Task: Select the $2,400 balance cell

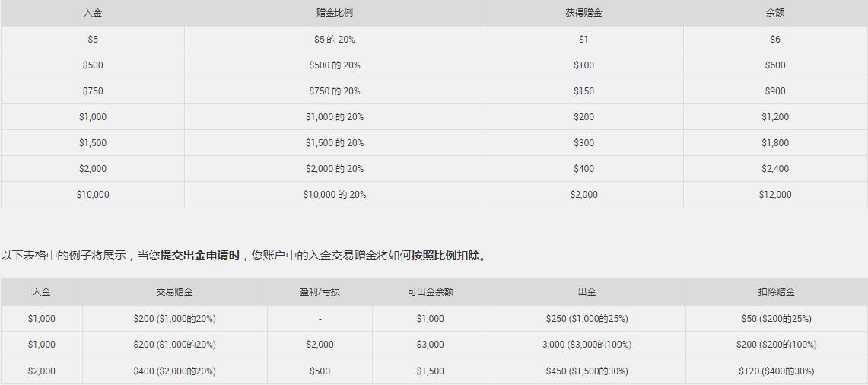Action: point(775,169)
